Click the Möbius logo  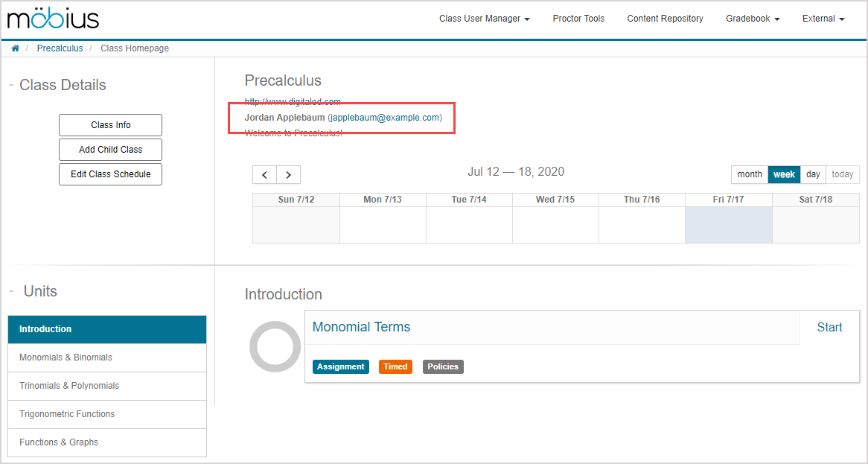click(53, 19)
